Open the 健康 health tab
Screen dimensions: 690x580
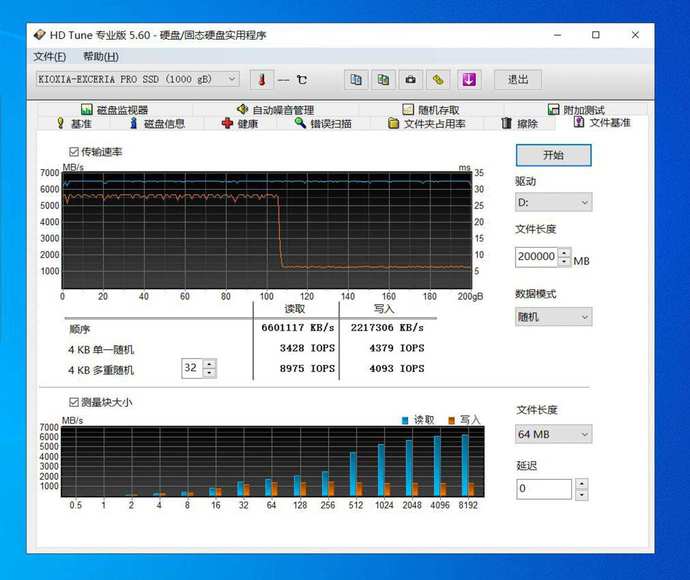(240, 124)
